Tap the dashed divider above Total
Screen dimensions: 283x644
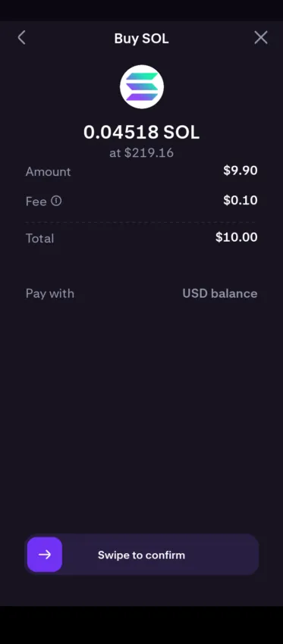click(x=140, y=222)
